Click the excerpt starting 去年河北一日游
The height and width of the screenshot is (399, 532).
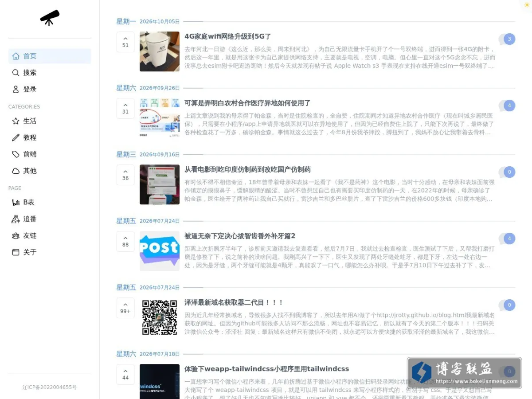point(340,58)
